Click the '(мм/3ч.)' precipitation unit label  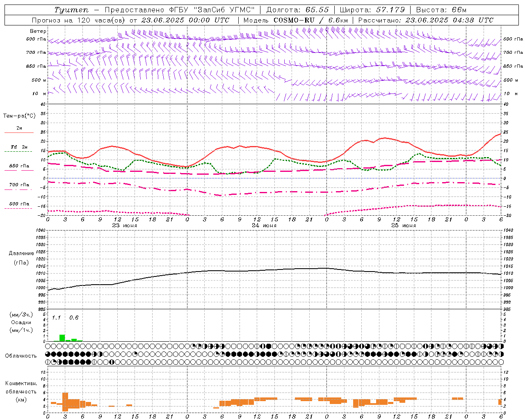(x=21, y=315)
